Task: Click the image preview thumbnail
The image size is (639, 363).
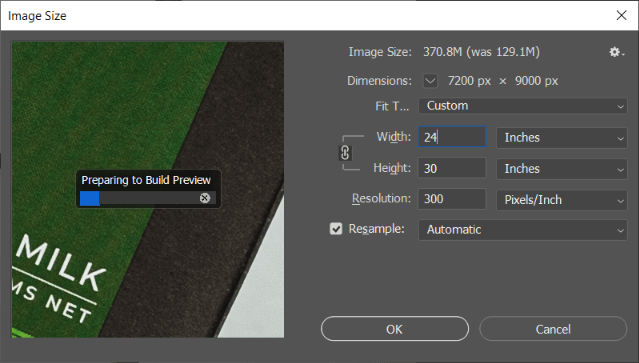Action: 148,189
